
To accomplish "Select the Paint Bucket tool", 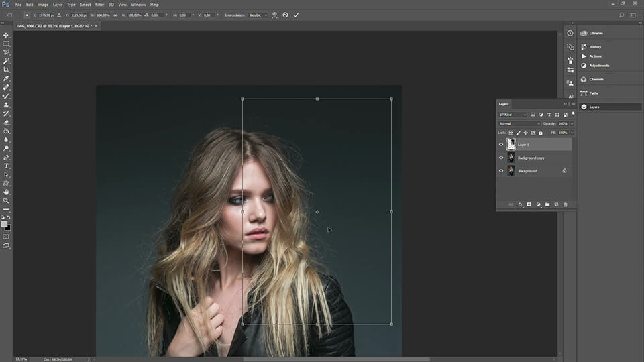I will coord(6,131).
